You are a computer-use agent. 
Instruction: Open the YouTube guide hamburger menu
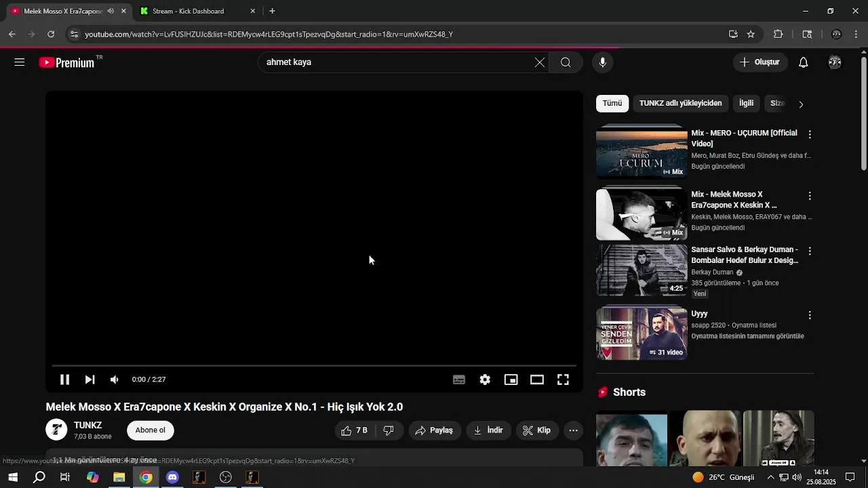(x=19, y=62)
